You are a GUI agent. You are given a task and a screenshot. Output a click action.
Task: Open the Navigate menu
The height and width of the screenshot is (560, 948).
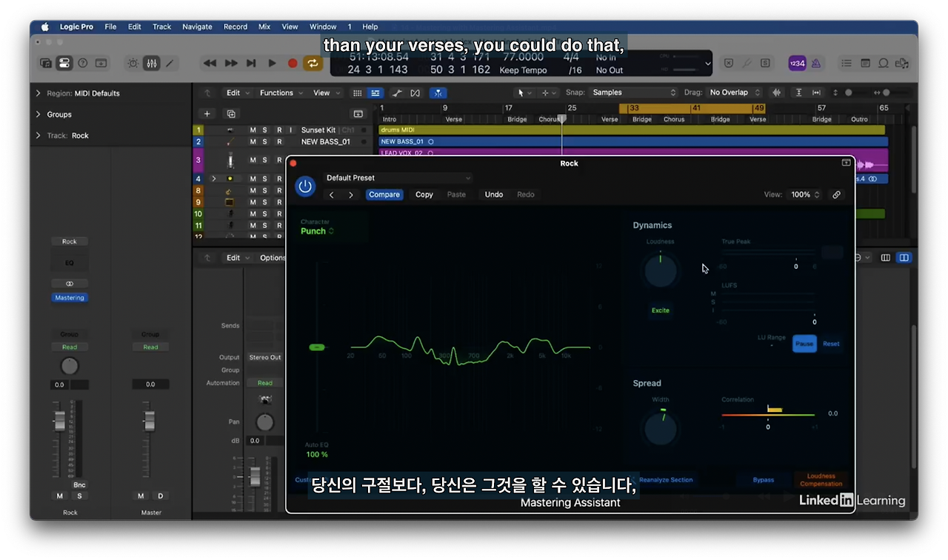[197, 27]
